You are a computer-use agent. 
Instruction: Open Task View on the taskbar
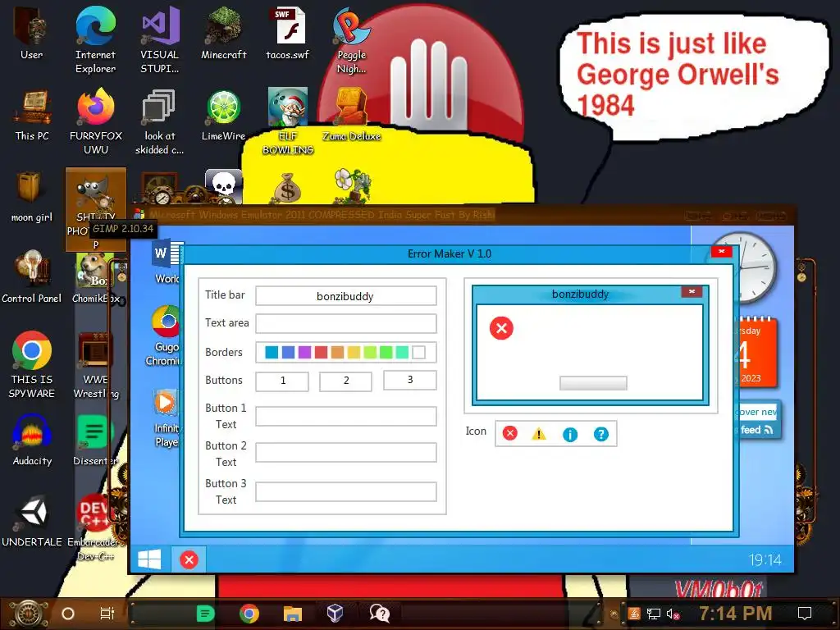click(107, 614)
